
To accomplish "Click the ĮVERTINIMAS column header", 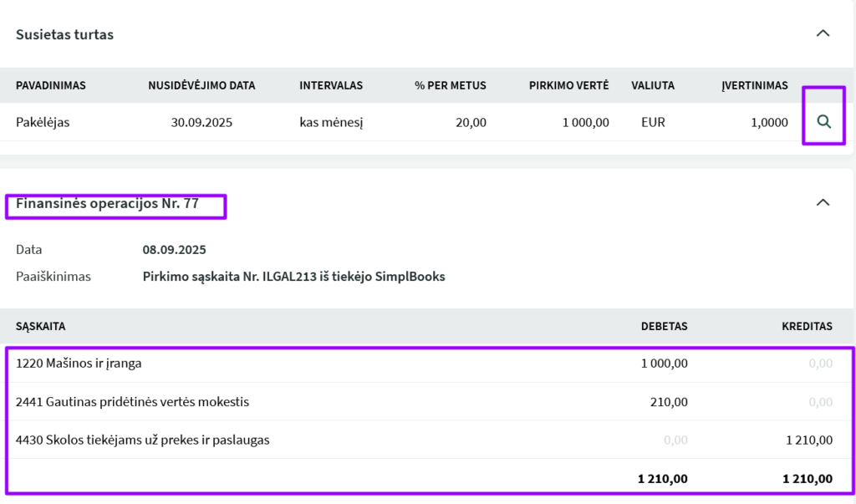I will pos(755,85).
